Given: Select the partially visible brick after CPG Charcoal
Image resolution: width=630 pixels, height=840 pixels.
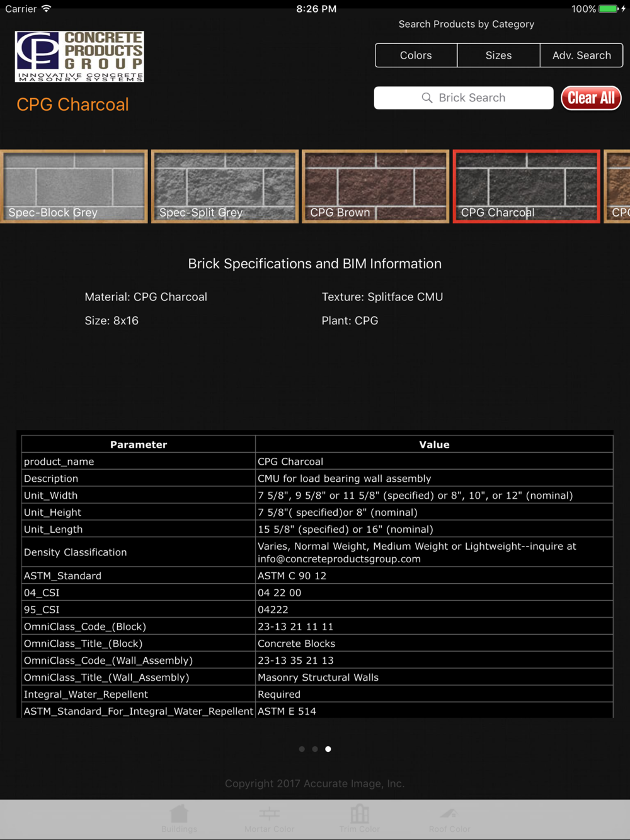Looking at the screenshot, I should pos(617,186).
